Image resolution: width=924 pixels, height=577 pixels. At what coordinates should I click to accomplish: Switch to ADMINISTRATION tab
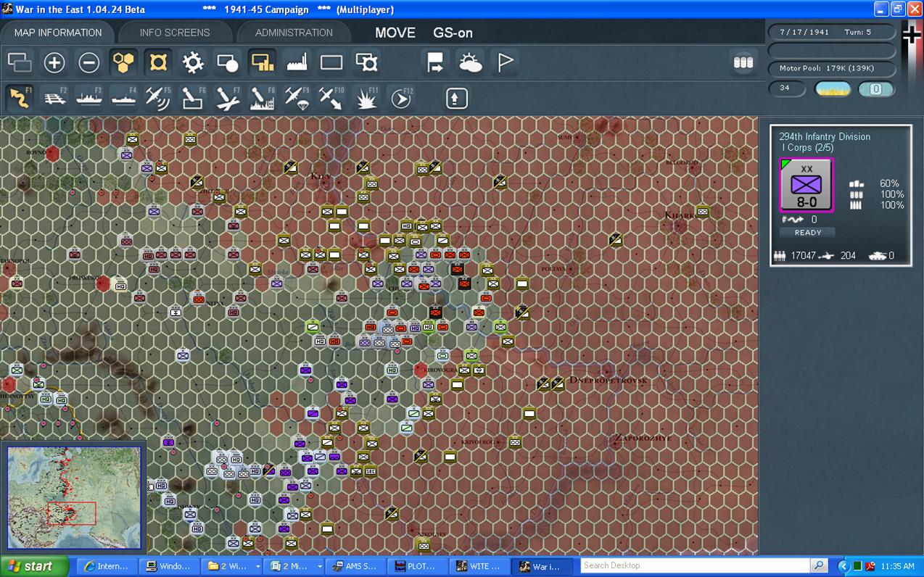pos(294,33)
